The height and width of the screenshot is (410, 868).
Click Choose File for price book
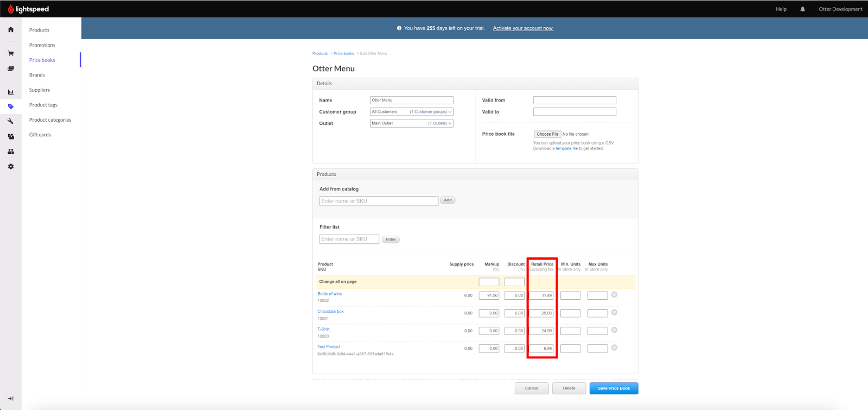[x=547, y=134]
